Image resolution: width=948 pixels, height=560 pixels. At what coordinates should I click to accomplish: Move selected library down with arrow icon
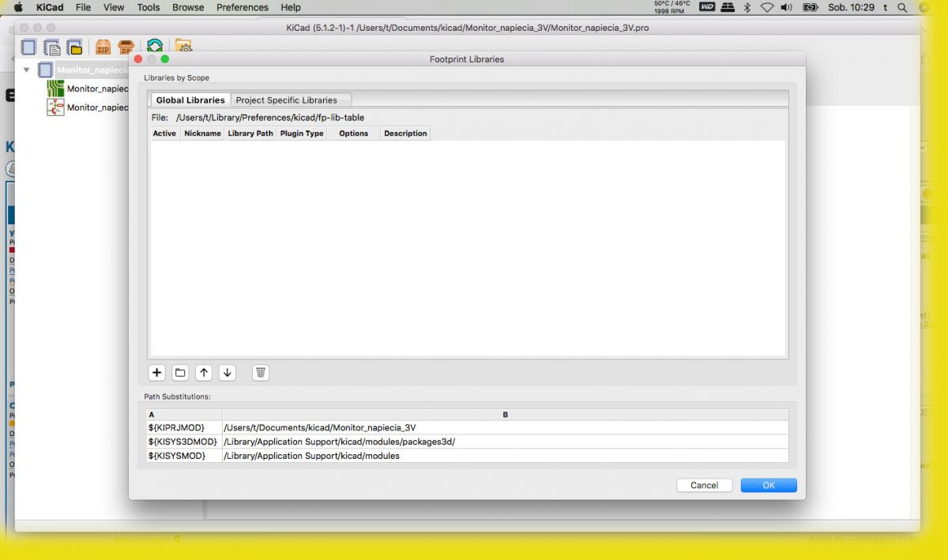click(228, 373)
